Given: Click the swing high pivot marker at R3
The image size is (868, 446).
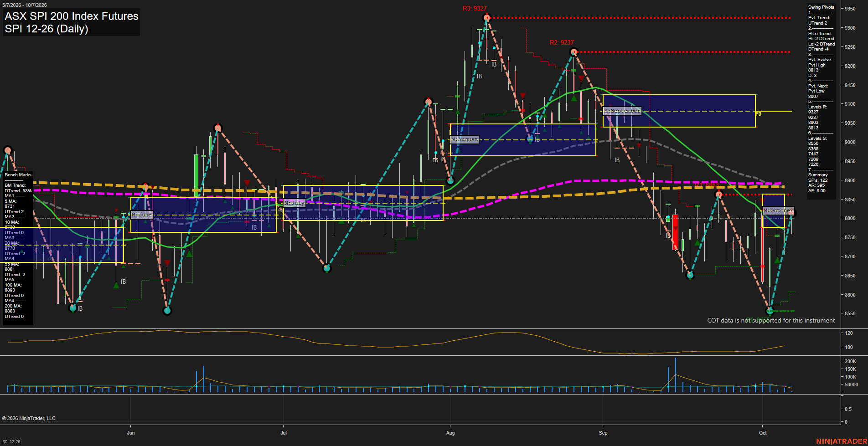Looking at the screenshot, I should pos(487,18).
